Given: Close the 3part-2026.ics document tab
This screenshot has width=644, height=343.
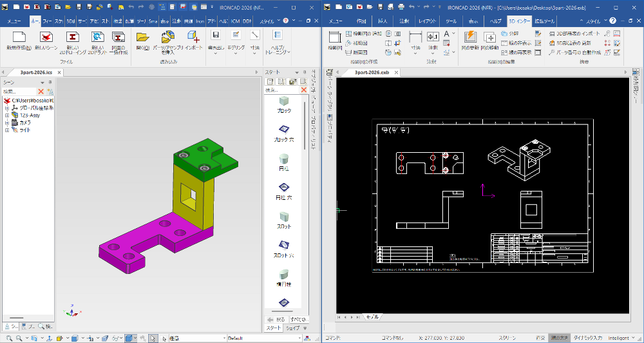Looking at the screenshot, I should (x=59, y=72).
